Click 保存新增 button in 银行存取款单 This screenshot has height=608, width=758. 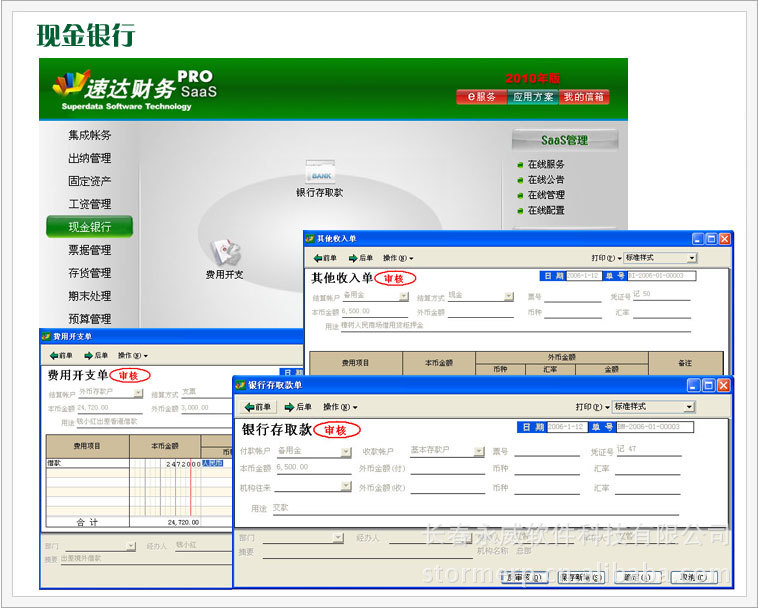pyautogui.click(x=581, y=577)
